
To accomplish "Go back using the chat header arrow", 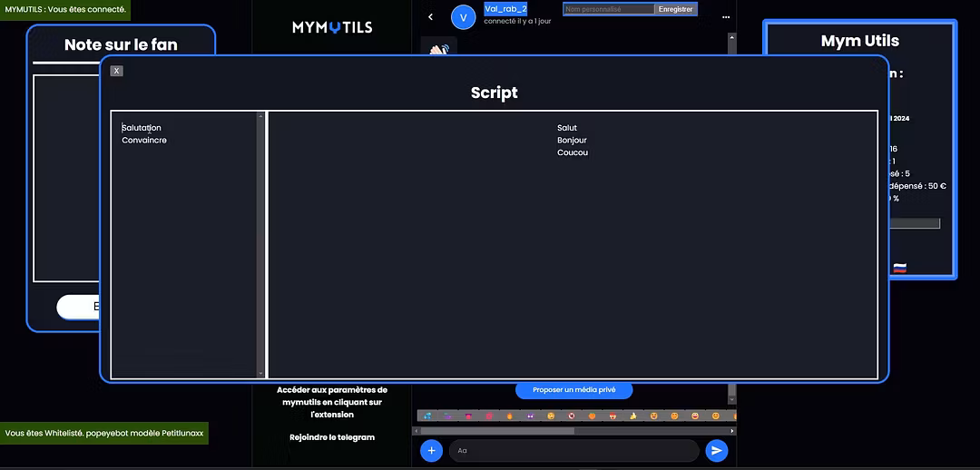I will tap(430, 17).
